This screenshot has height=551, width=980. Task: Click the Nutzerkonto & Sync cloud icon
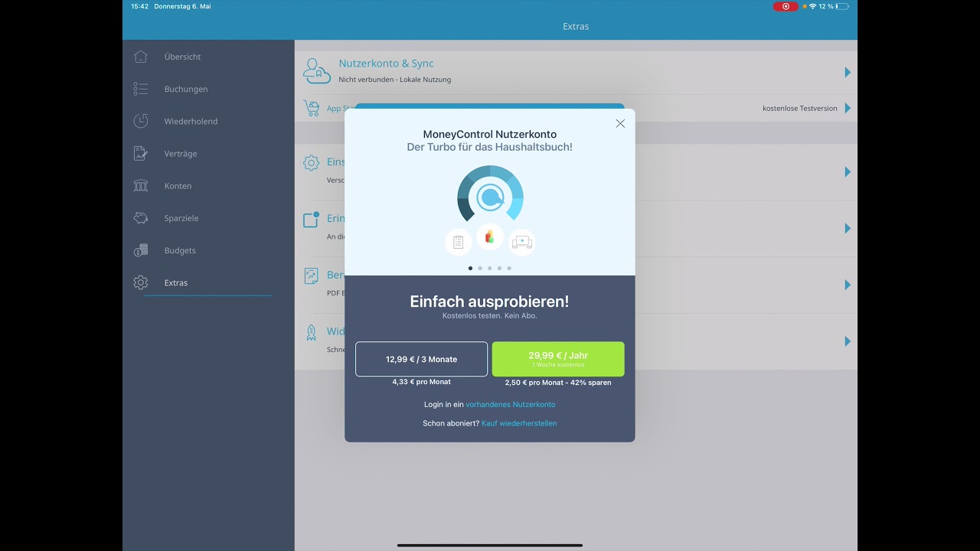tap(317, 70)
